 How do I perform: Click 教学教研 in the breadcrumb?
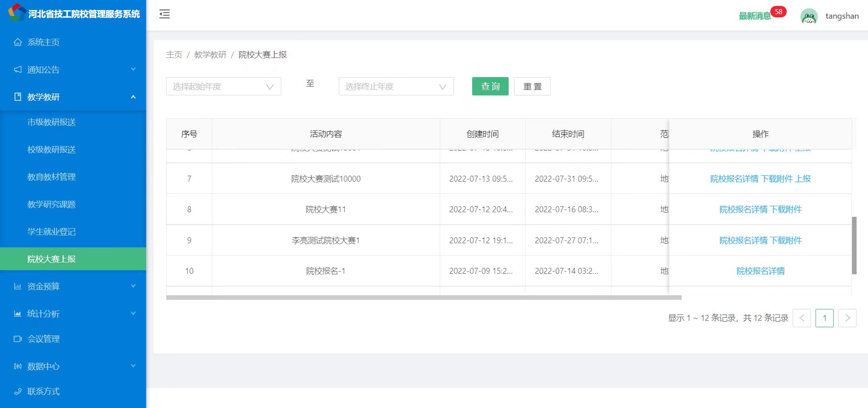(210, 55)
